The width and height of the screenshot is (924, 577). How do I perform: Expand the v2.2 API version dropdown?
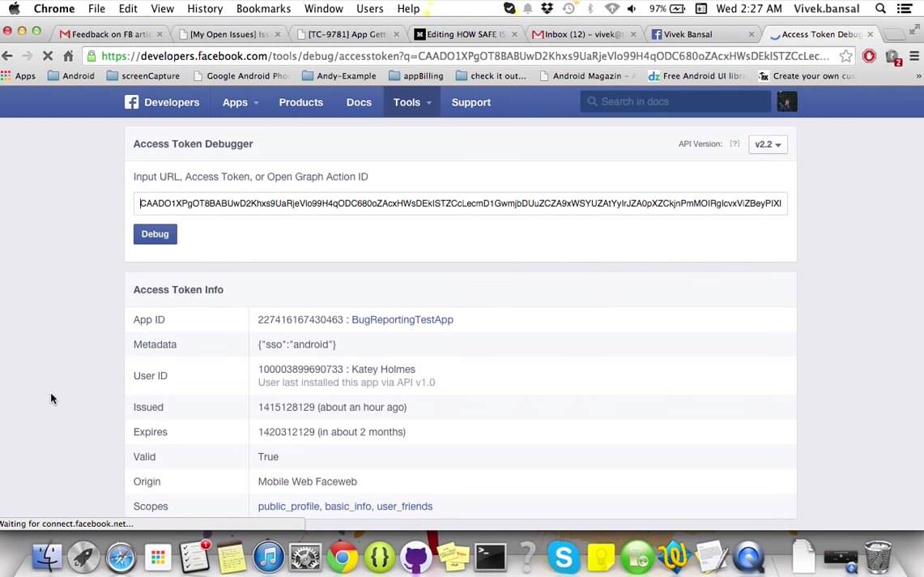click(x=768, y=144)
